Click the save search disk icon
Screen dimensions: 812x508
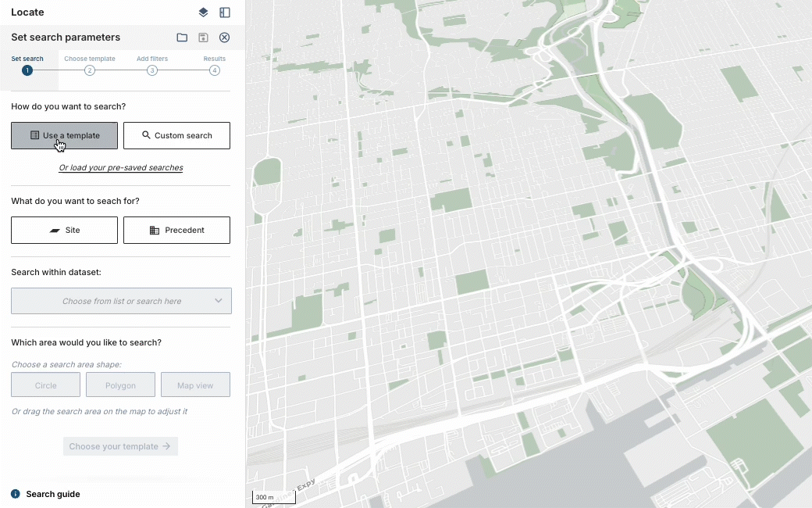(203, 38)
